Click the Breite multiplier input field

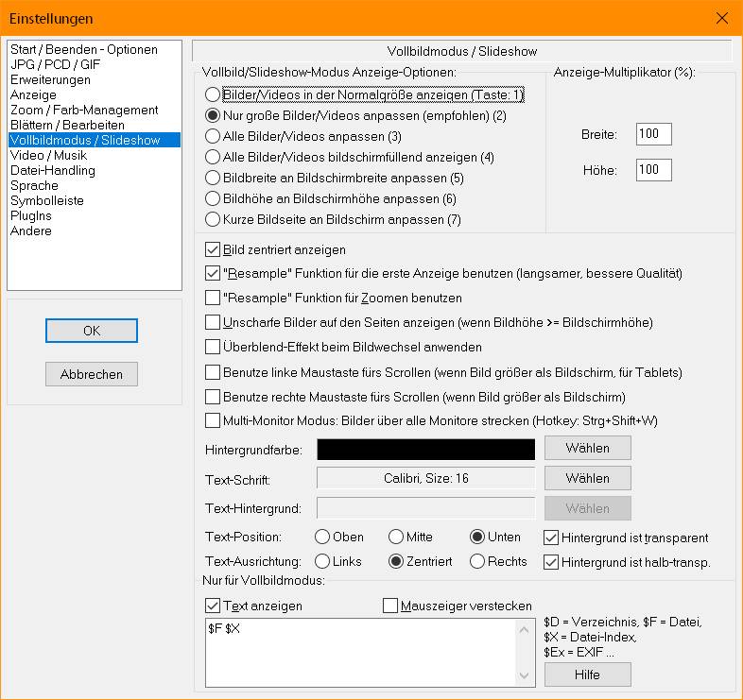tap(653, 134)
